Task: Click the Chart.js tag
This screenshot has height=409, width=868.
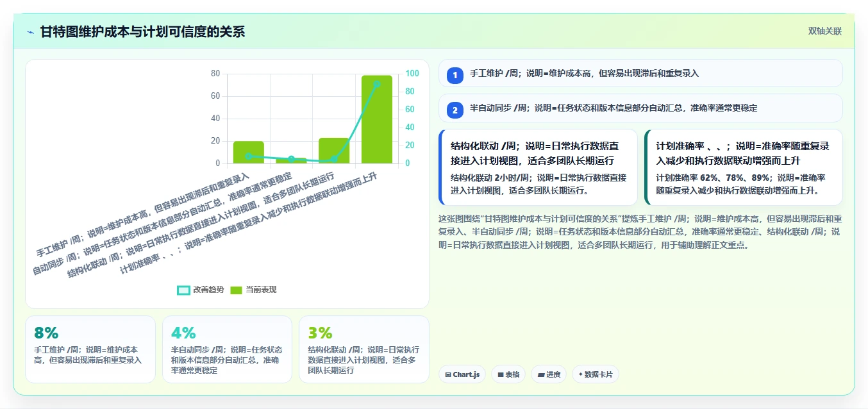Action: coord(462,374)
